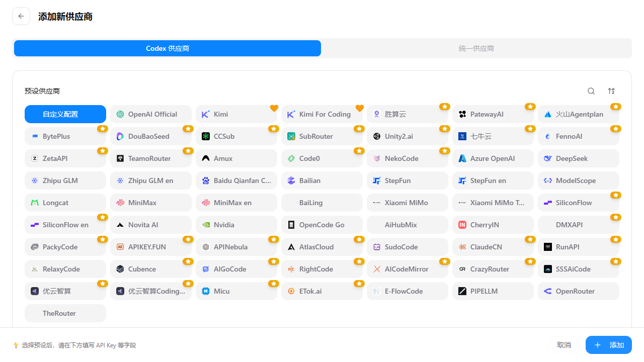Click the Micu logo icon

pos(206,291)
